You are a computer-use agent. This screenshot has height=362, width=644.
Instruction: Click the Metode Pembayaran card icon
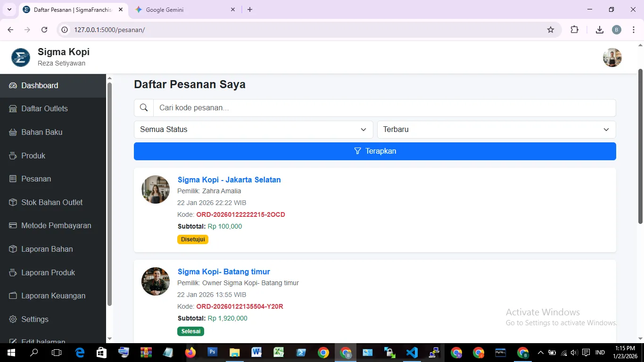pos(13,225)
